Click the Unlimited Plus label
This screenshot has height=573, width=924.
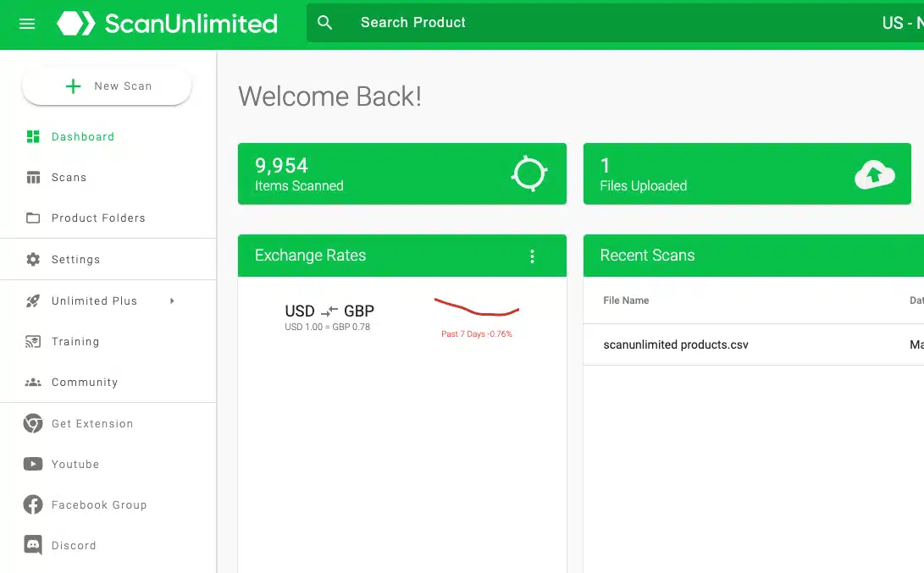pyautogui.click(x=94, y=301)
